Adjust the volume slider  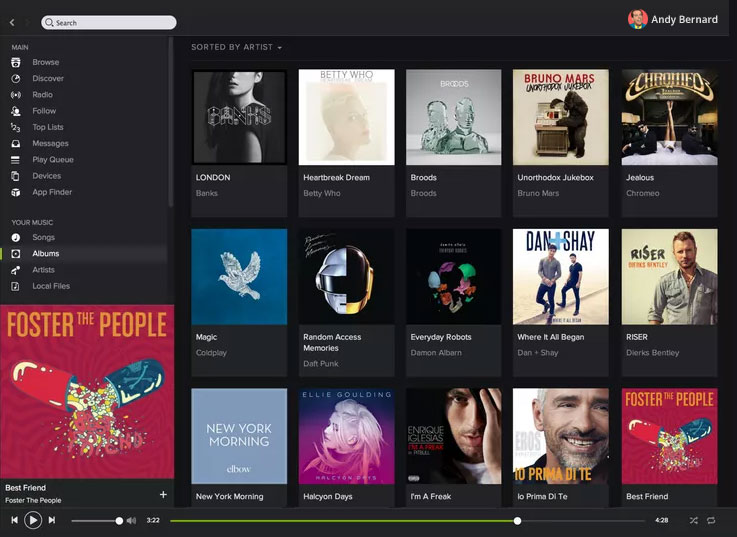96,521
